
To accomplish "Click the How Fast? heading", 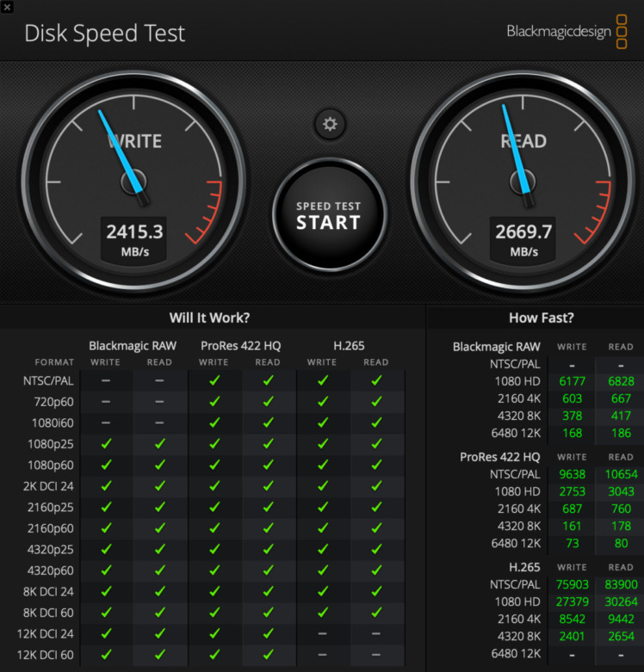I will pos(541,318).
